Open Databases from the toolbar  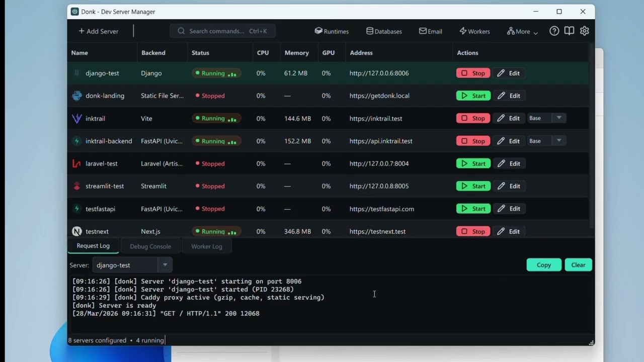click(x=384, y=31)
